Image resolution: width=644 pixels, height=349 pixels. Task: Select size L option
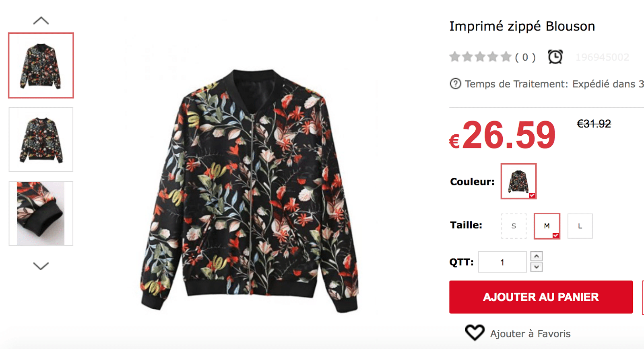580,226
